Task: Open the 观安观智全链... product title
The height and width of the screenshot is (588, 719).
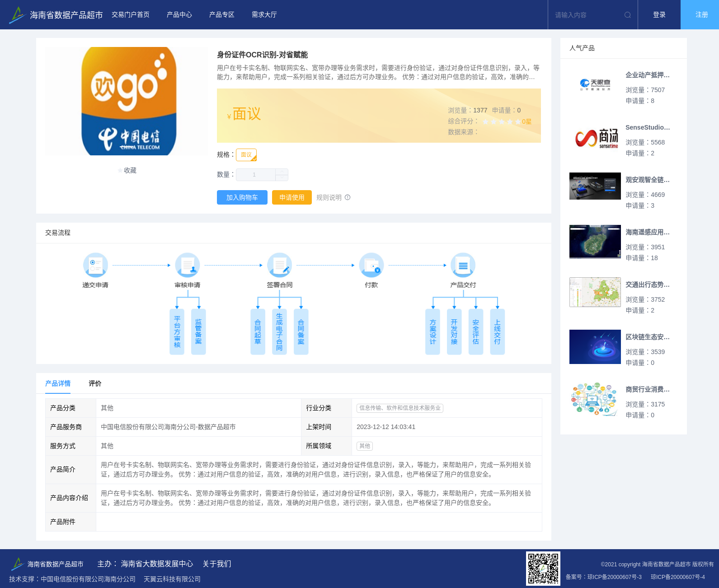Action: click(x=648, y=180)
